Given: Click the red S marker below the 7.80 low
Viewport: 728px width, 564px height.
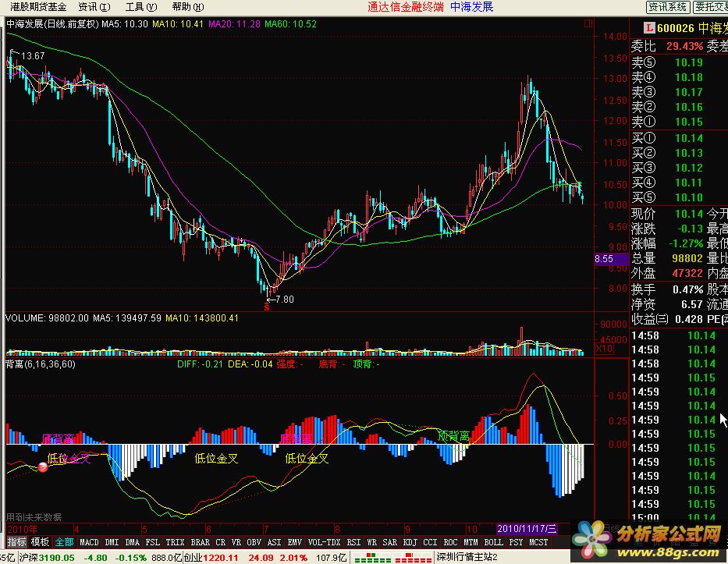Looking at the screenshot, I should click(x=267, y=307).
